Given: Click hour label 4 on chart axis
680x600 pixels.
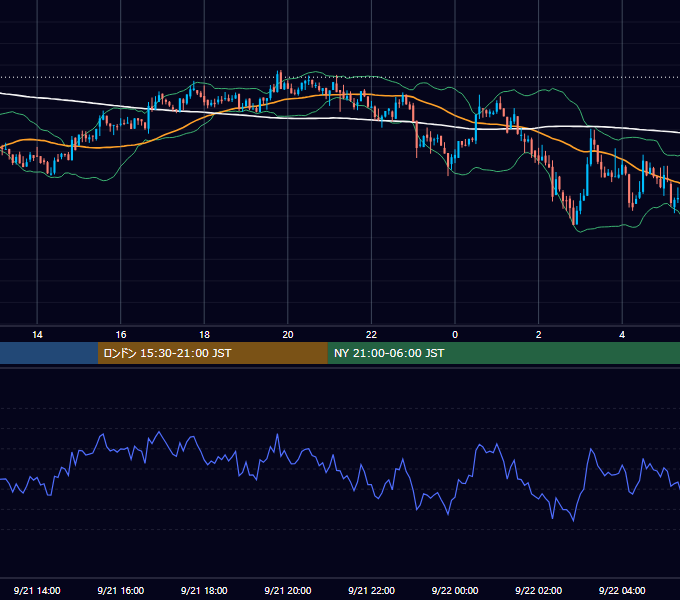Looking at the screenshot, I should pos(622,335).
